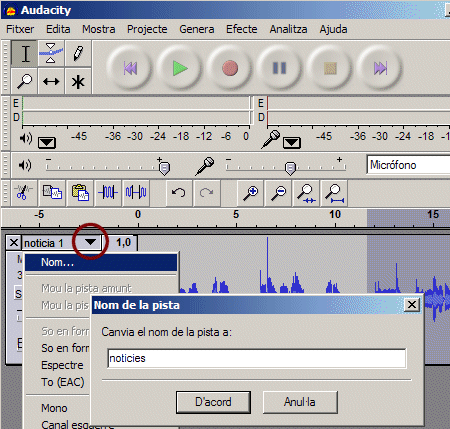This screenshot has width=450, height=429.
Task: Click the green Play button
Action: 180,68
